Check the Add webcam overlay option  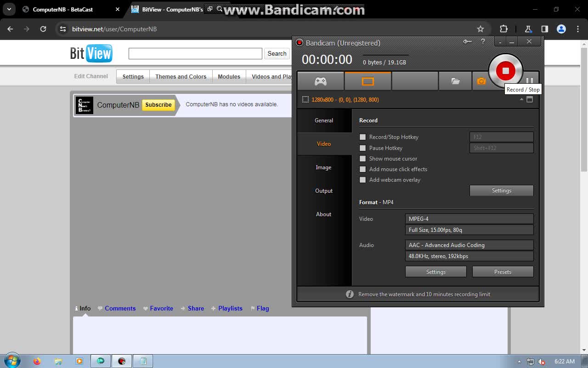coord(363,180)
